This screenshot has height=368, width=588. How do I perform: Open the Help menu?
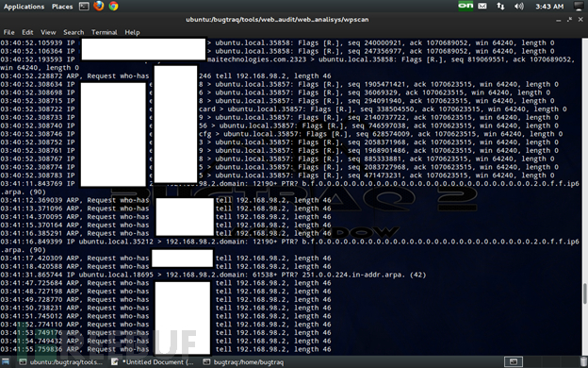tap(132, 32)
